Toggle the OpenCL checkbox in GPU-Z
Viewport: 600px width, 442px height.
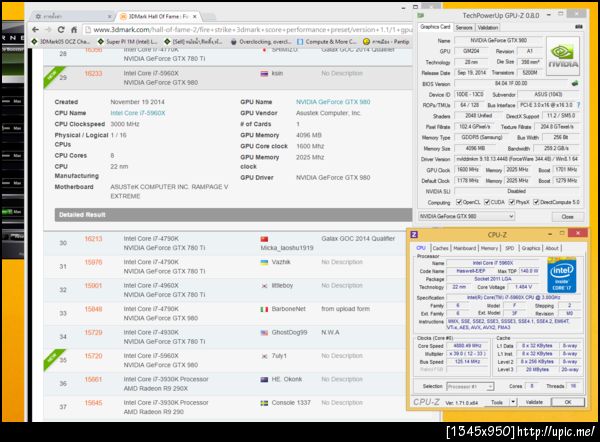pos(459,202)
